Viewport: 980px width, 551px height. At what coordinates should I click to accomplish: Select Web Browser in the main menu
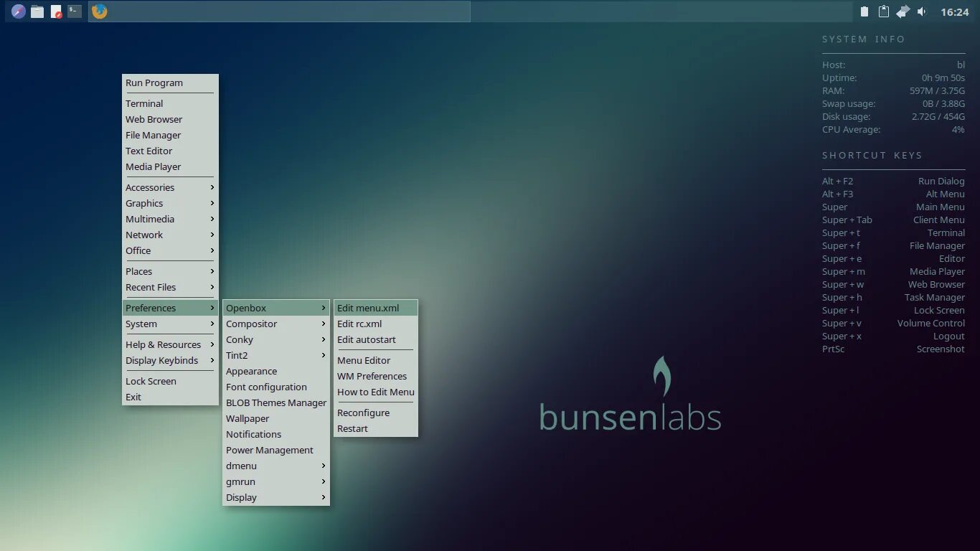pos(170,119)
